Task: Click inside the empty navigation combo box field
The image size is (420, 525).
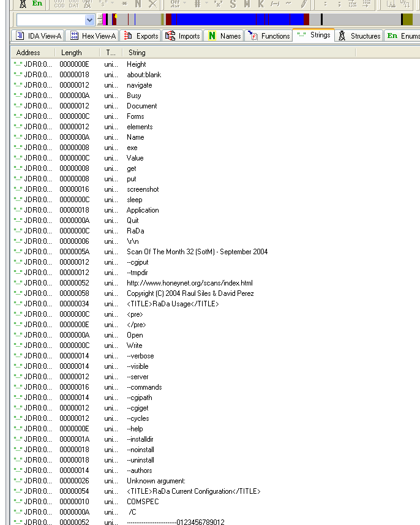Action: 51,20
